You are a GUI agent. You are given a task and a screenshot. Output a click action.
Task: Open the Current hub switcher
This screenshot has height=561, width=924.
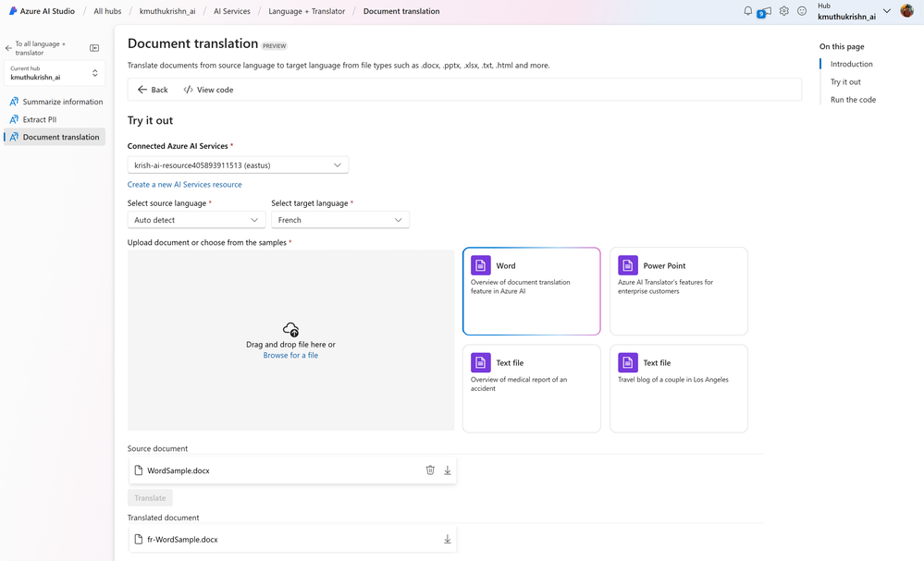(x=55, y=73)
